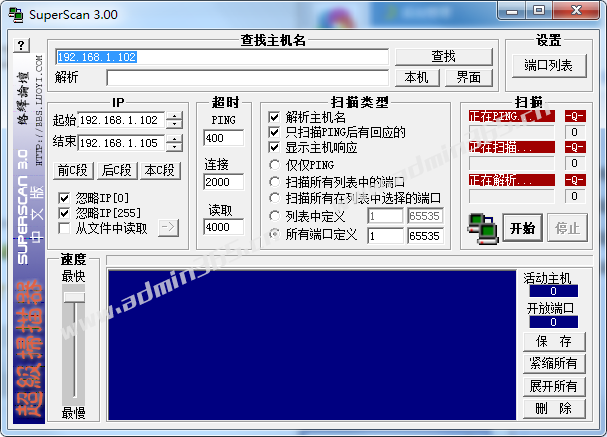Click the -Q- button beside 正在PING

coord(574,116)
